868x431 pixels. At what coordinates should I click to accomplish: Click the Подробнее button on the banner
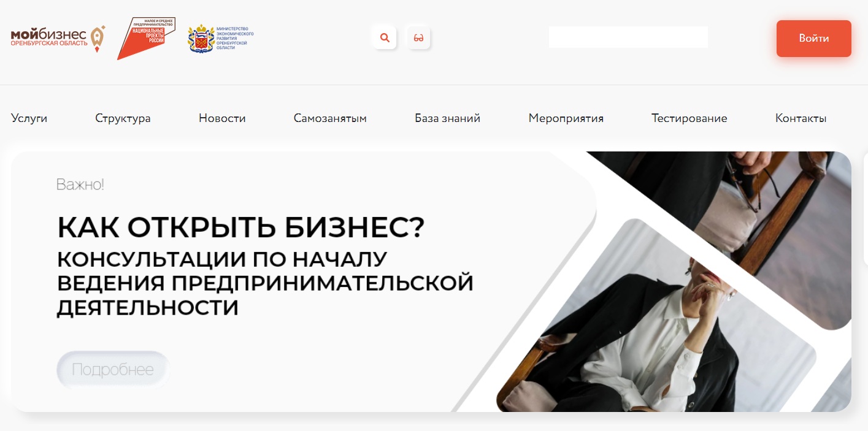[x=113, y=370]
